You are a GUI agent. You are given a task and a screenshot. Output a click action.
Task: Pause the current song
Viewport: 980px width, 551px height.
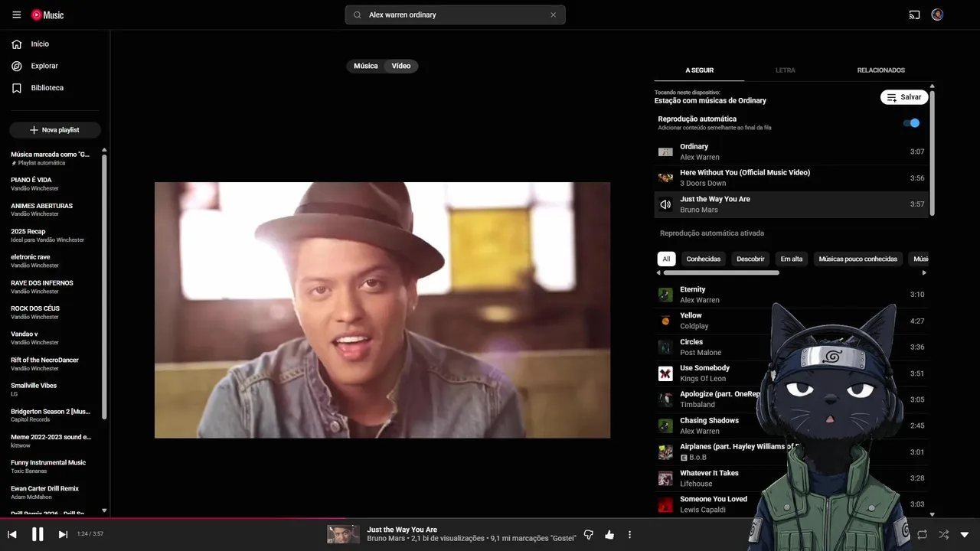point(38,535)
